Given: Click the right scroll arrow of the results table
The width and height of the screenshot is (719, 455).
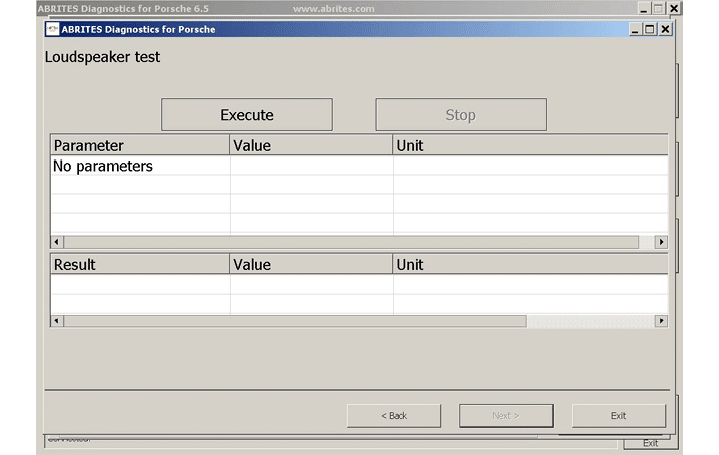Looking at the screenshot, I should coord(661,321).
